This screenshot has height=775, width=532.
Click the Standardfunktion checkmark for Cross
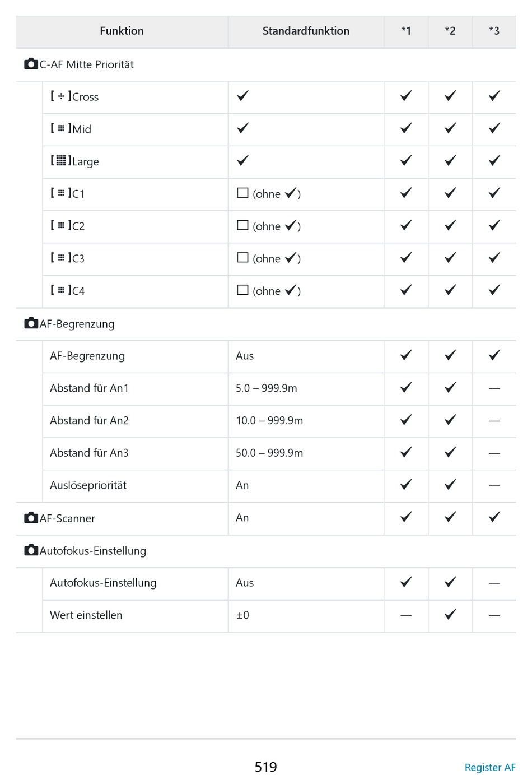coord(242,96)
